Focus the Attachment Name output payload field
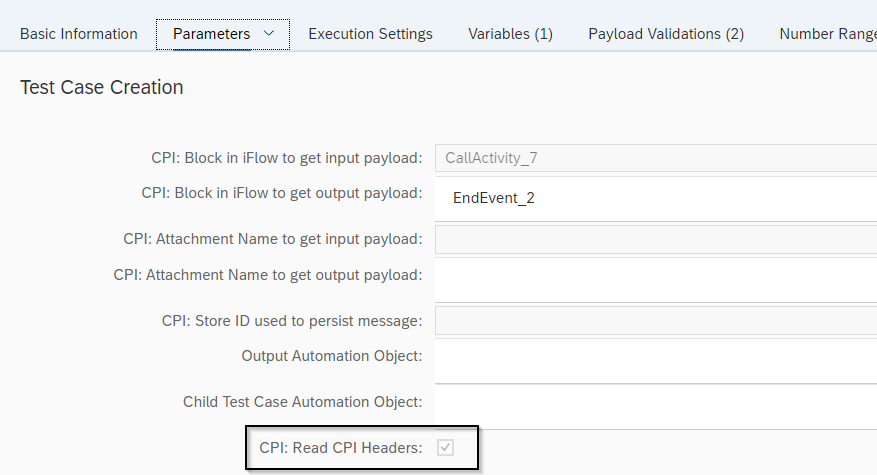This screenshot has width=877, height=475. (x=655, y=279)
